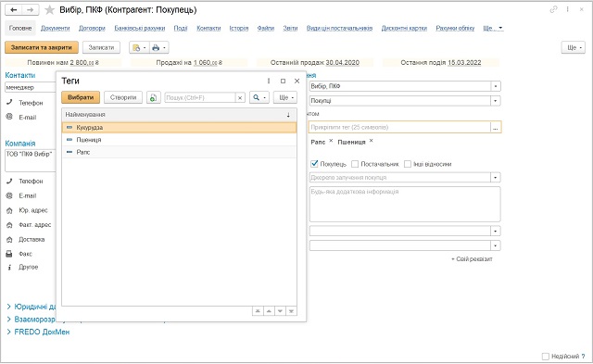The width and height of the screenshot is (593, 364).
Task: Move up arrow in Теги list footer
Action: (269, 310)
